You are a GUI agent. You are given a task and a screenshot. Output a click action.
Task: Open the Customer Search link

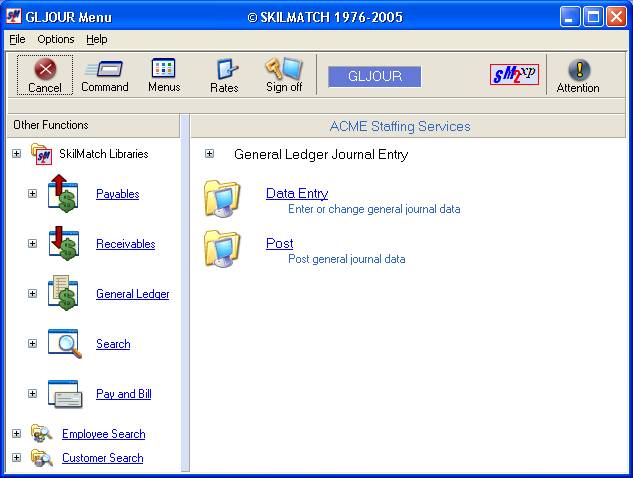click(103, 458)
